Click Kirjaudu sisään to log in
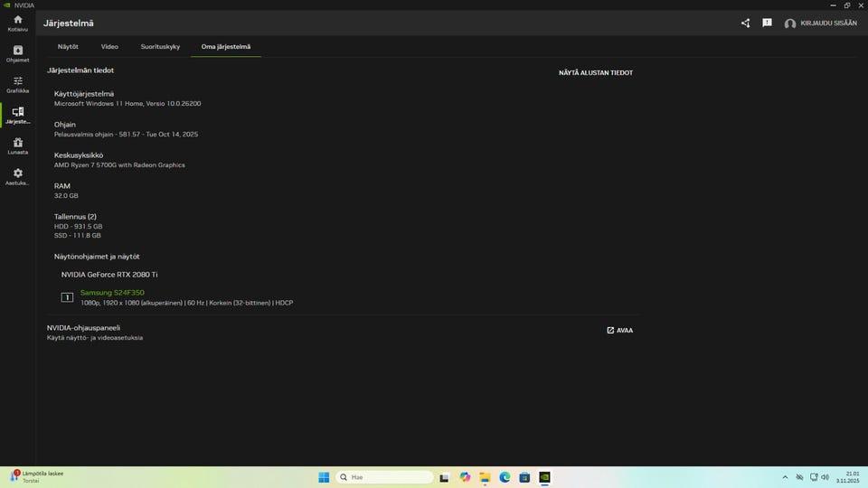 pyautogui.click(x=828, y=23)
